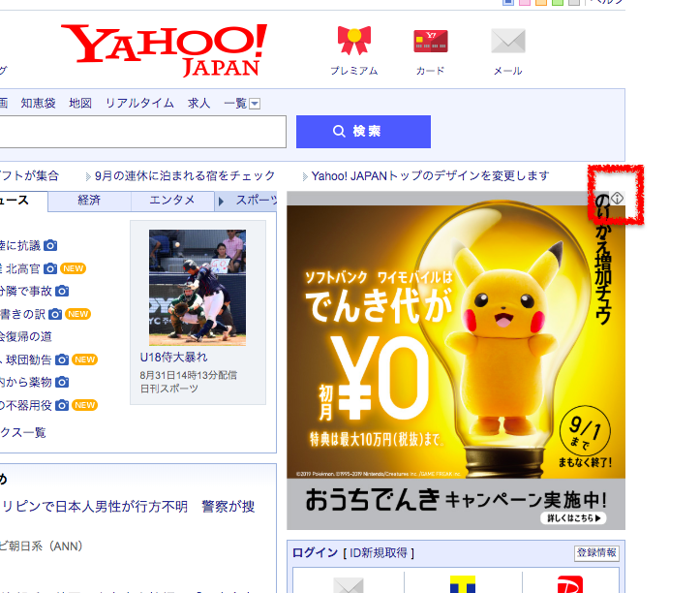Click the camera icon beside 隣で事故
The width and height of the screenshot is (700, 593).
tap(62, 292)
